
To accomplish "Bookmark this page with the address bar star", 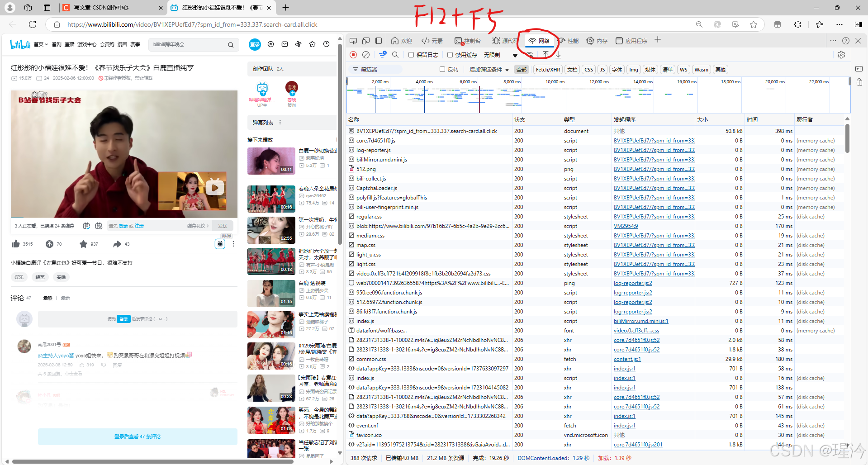I will click(x=754, y=24).
